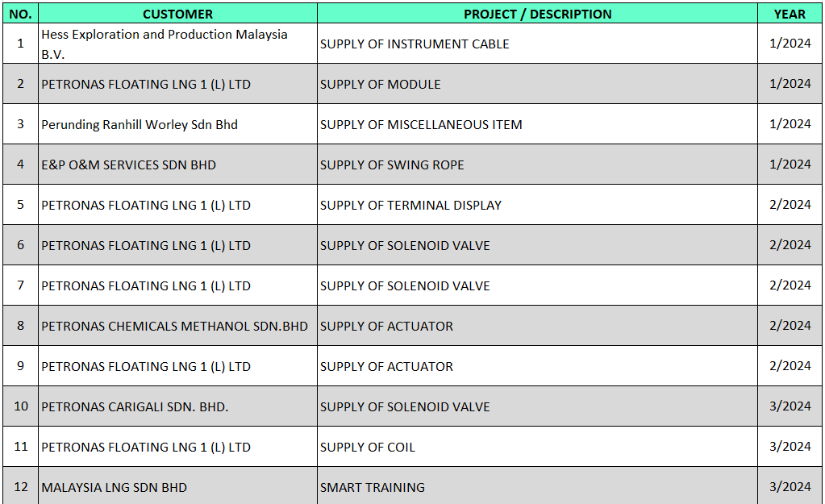
Task: Select the NO. header cell
Action: (x=20, y=14)
